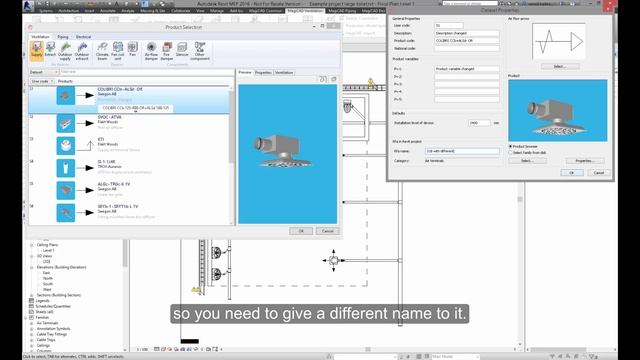640x360 pixels.
Task: Click the Properties button in Dataset Properties
Action: [585, 161]
